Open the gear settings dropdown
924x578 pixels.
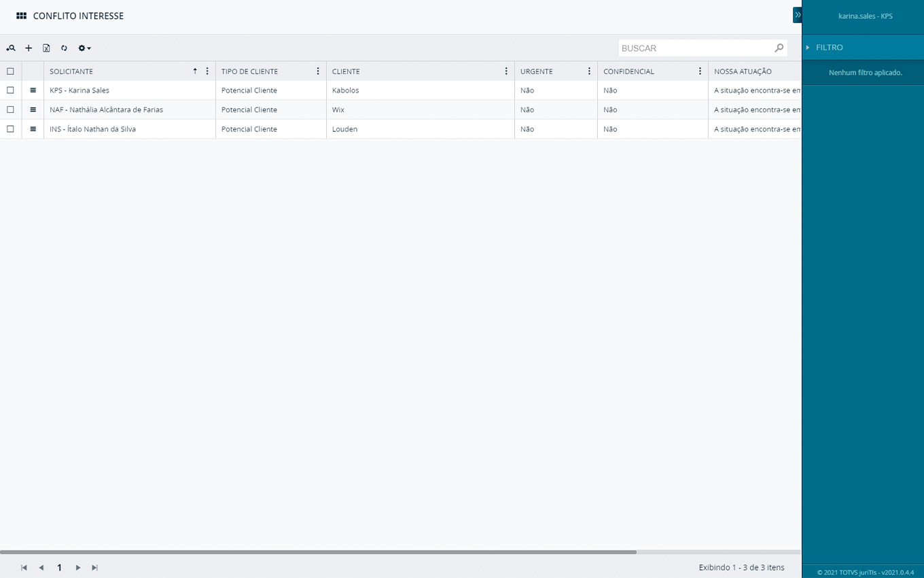(x=84, y=48)
